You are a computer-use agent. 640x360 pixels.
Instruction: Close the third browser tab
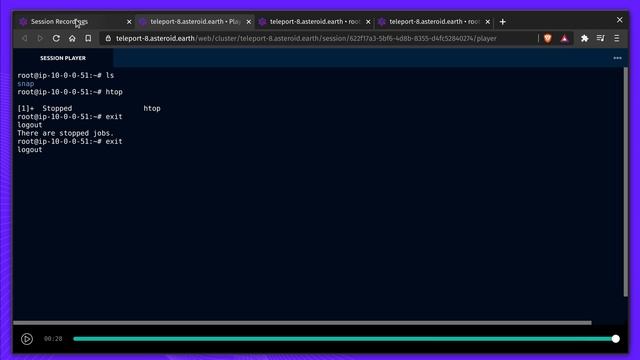368,22
